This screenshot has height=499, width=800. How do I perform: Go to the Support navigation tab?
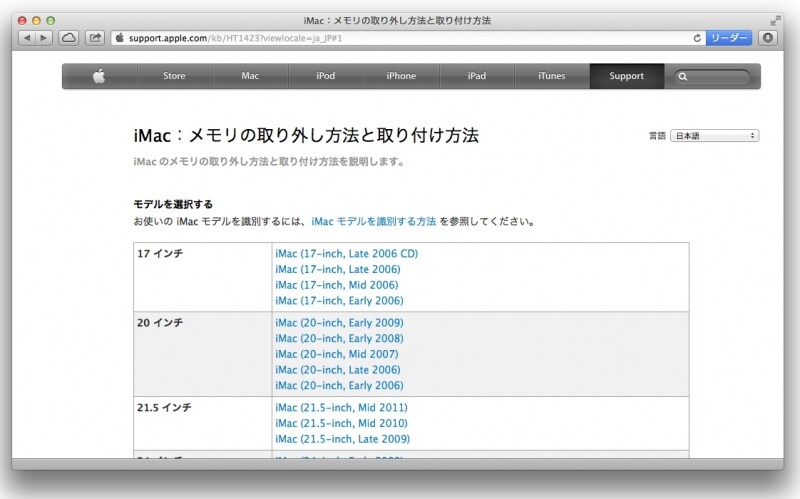[626, 76]
